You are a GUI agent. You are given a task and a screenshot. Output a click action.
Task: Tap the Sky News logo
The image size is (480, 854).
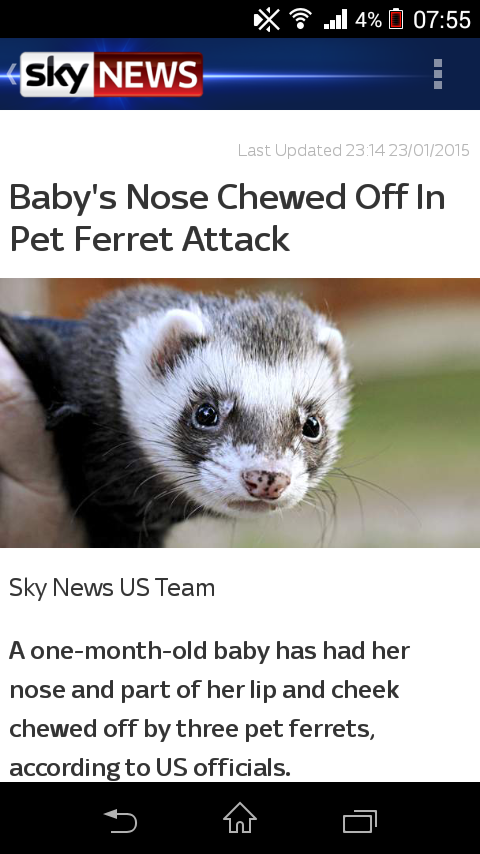pyautogui.click(x=112, y=75)
